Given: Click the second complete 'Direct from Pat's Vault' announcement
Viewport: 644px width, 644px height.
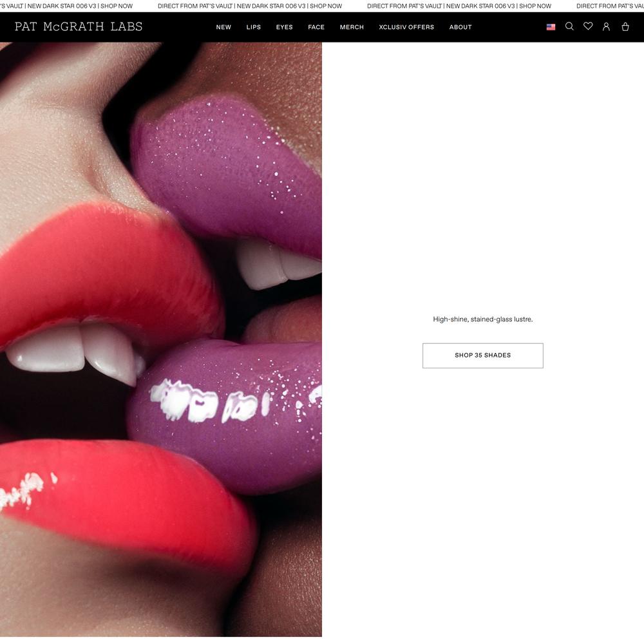Looking at the screenshot, I should coord(459,6).
